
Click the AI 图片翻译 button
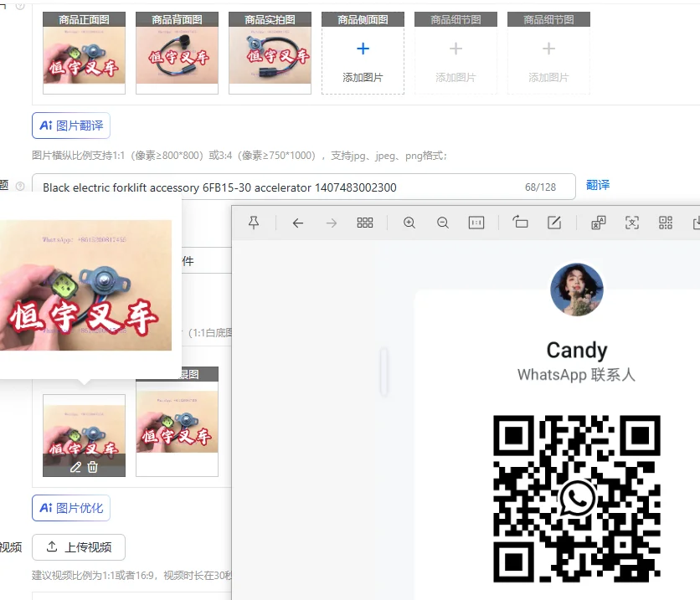(x=71, y=126)
